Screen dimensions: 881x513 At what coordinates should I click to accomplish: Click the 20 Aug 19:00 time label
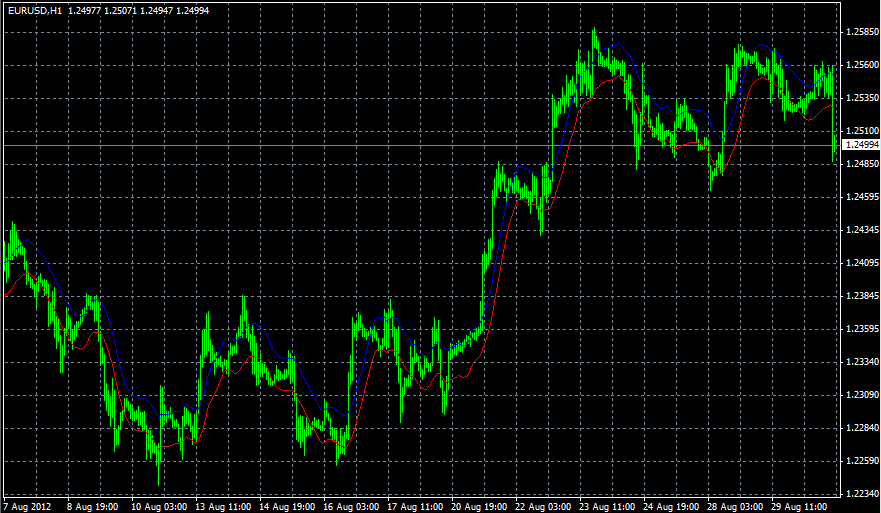pyautogui.click(x=479, y=507)
